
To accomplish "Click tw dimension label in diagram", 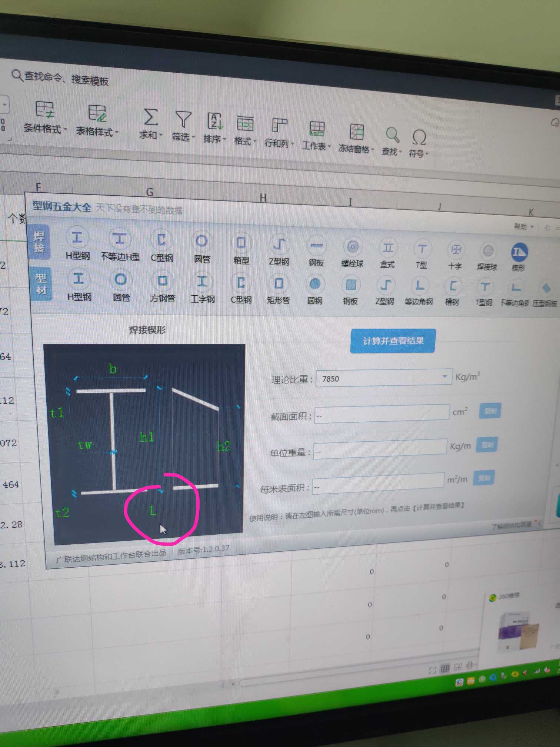I will (85, 445).
